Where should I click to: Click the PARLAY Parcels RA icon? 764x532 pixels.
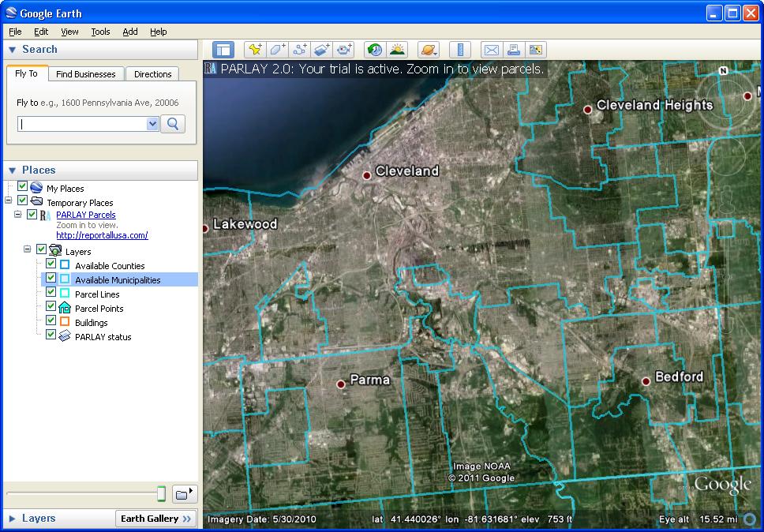45,215
